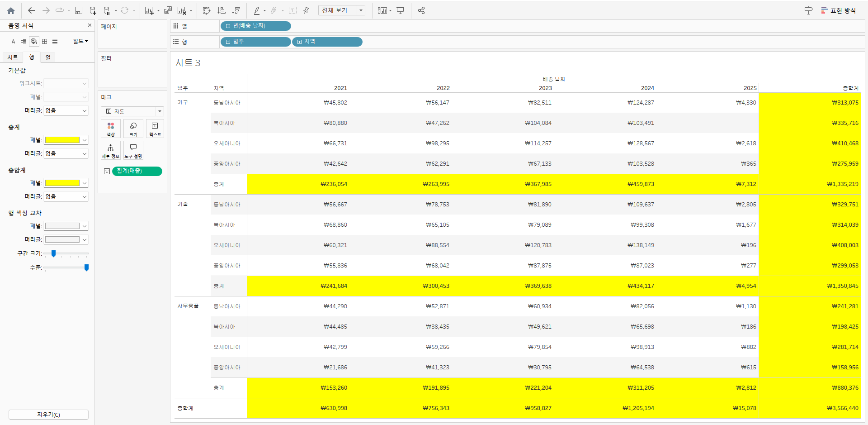Image resolution: width=868 pixels, height=425 pixels.
Task: Add new data source cylinder-plus icon
Action: pyautogui.click(x=93, y=10)
